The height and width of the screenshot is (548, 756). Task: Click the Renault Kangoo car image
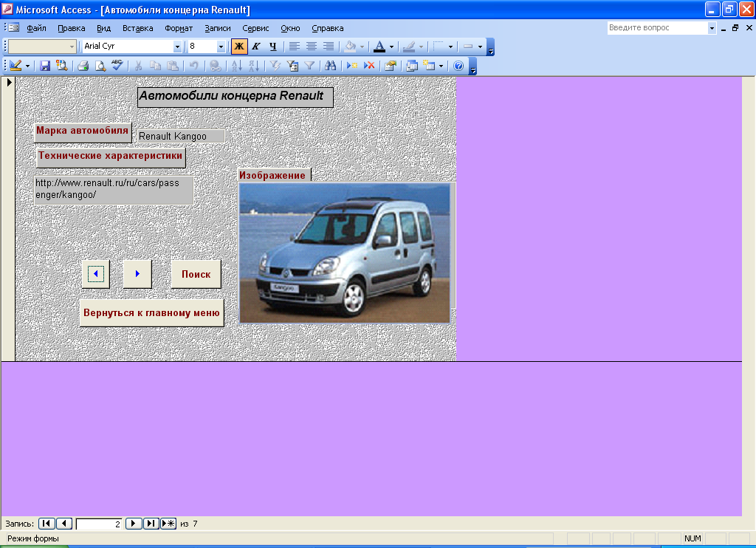(345, 253)
